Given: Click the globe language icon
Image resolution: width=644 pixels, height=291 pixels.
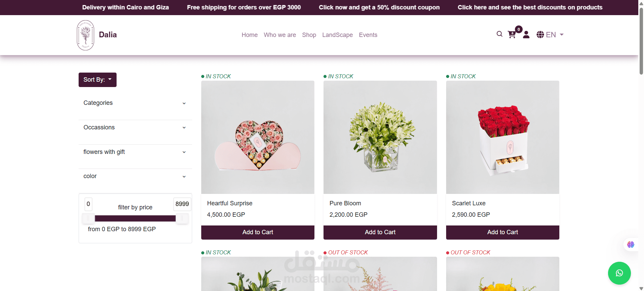Looking at the screenshot, I should pos(540,35).
